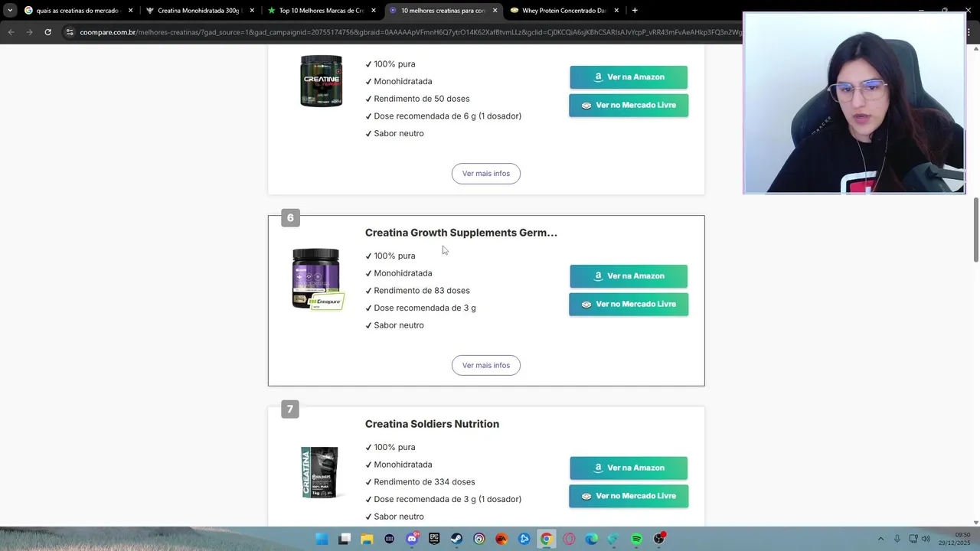Image resolution: width=980 pixels, height=551 pixels.
Task: Open 'Creatina Soldiers Nutrition' title
Action: (x=432, y=424)
